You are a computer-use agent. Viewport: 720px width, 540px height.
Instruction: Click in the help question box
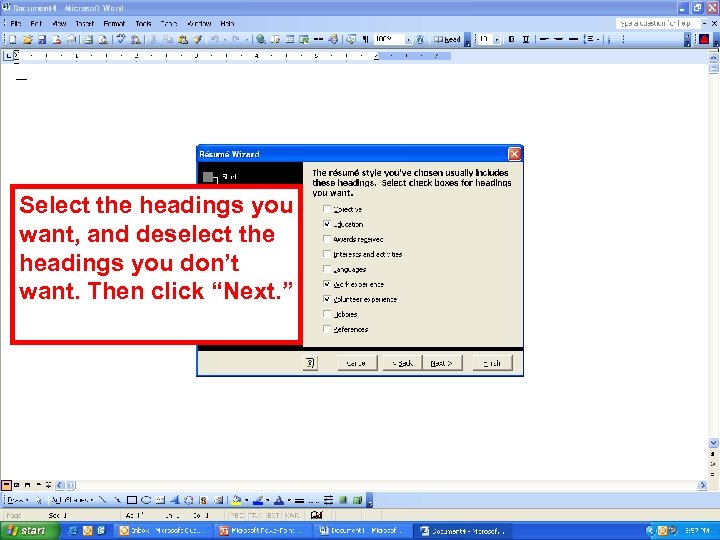657,23
